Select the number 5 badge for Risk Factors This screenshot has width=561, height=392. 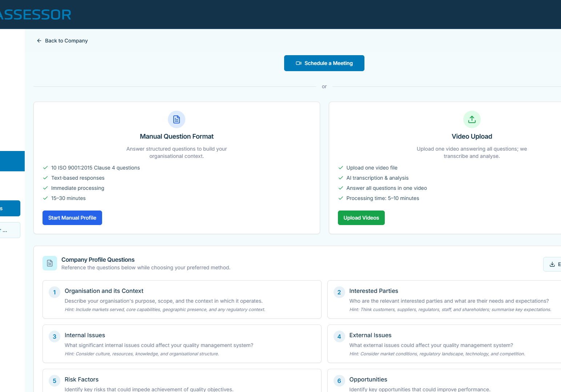coord(55,381)
